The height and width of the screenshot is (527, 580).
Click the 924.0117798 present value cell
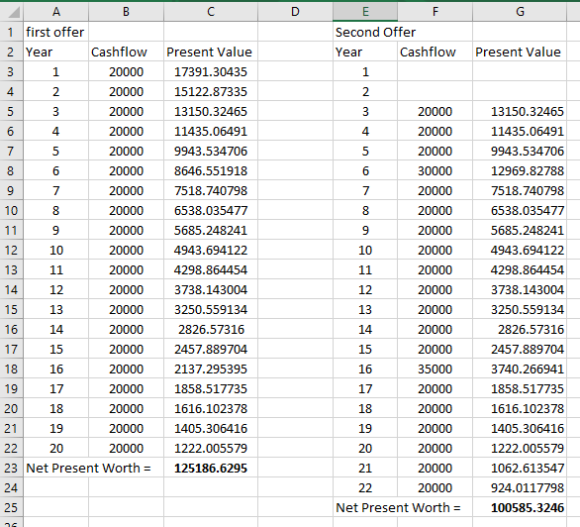pos(519,488)
